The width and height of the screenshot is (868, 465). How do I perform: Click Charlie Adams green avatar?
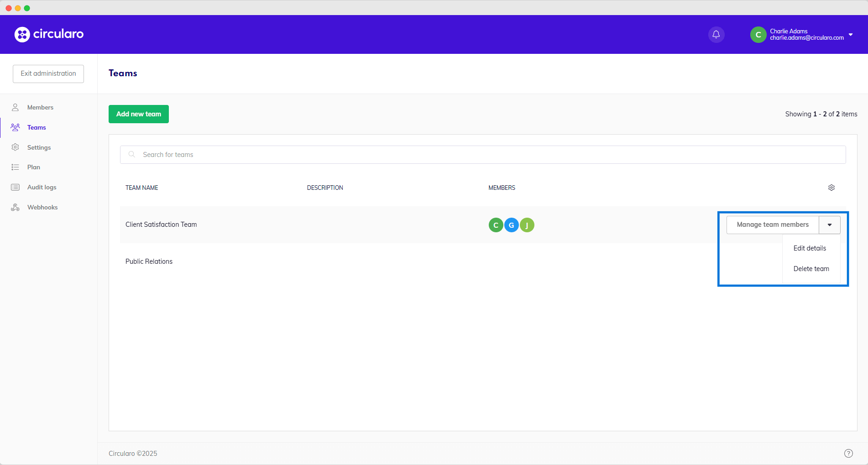tap(758, 35)
